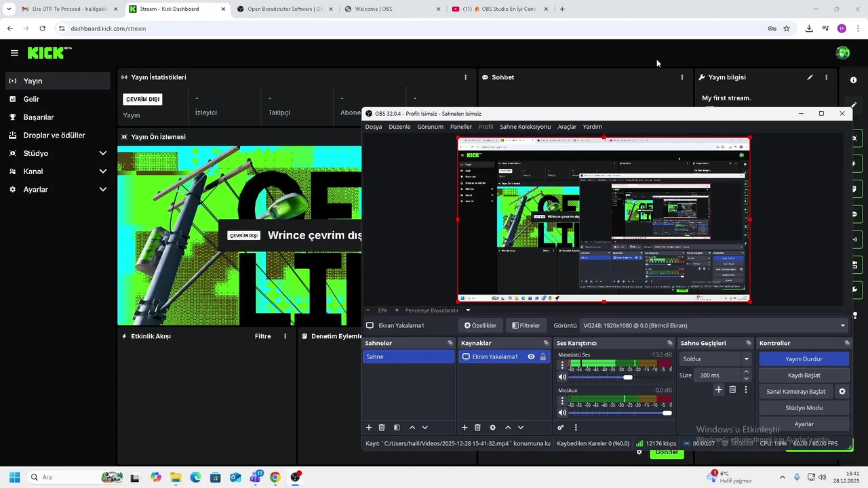This screenshot has width=868, height=488.
Task: Open scene transition properties menu
Action: tap(746, 390)
